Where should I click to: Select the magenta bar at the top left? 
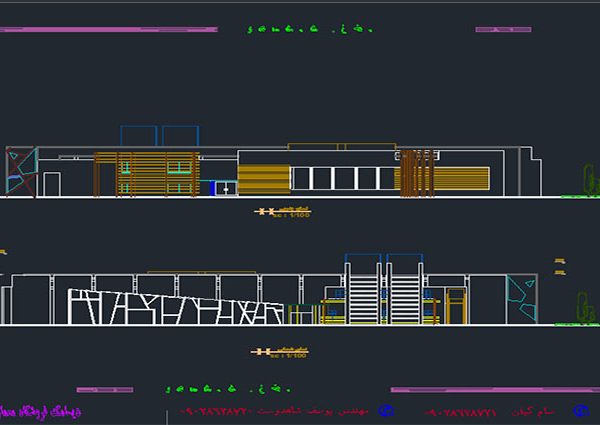click(x=108, y=30)
